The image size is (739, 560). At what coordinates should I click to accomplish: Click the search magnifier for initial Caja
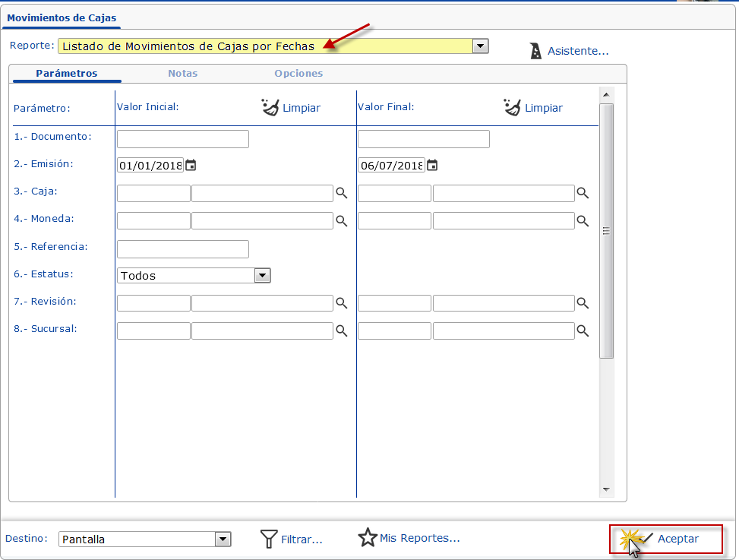[x=342, y=194]
